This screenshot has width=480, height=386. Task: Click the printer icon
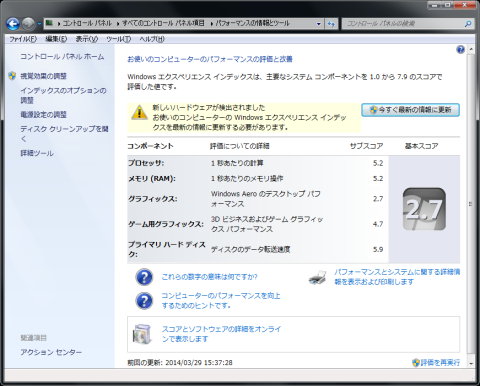tap(317, 277)
